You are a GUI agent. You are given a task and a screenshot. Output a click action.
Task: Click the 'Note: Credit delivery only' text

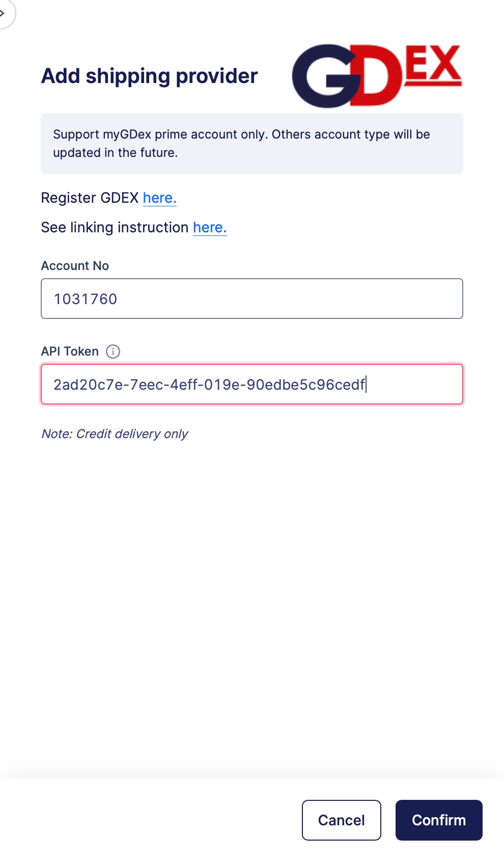tap(115, 434)
